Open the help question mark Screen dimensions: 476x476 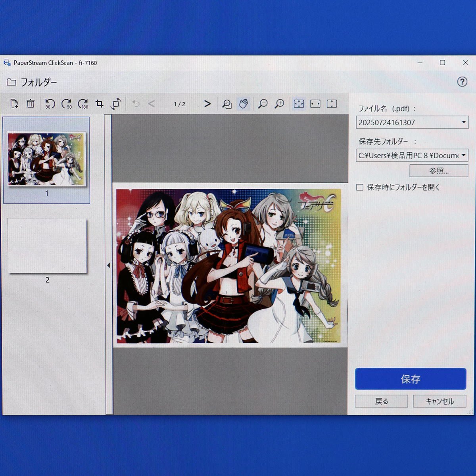pos(462,82)
